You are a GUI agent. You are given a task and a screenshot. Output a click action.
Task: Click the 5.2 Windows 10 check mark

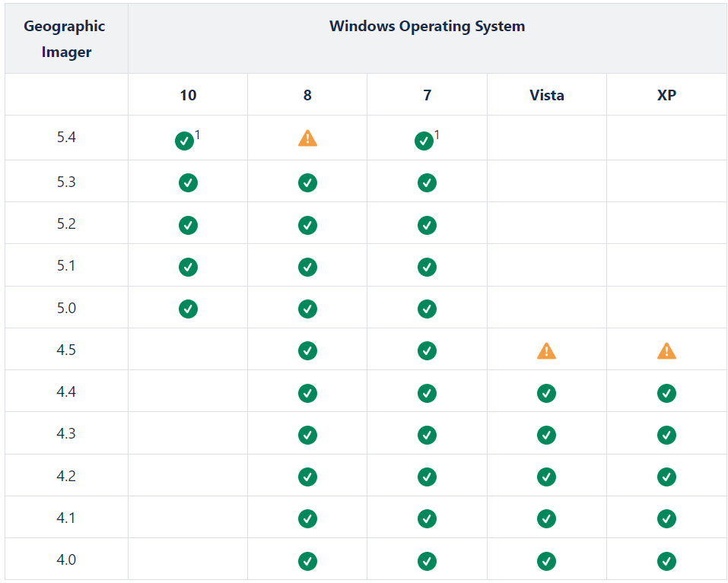[x=188, y=226]
